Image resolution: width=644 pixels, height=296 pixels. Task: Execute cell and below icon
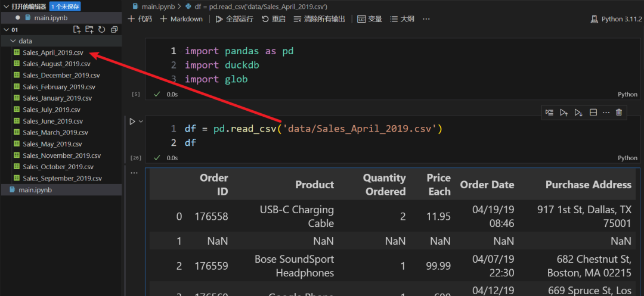pyautogui.click(x=578, y=112)
